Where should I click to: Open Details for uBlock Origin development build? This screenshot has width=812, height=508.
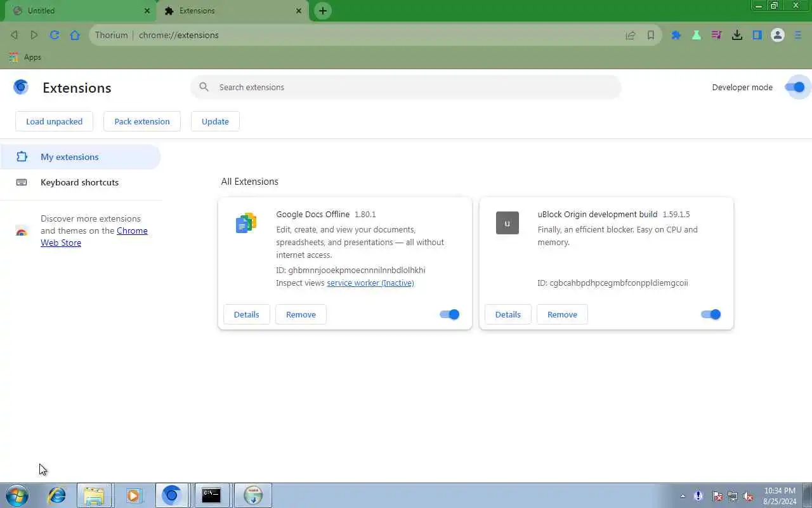[x=507, y=314]
